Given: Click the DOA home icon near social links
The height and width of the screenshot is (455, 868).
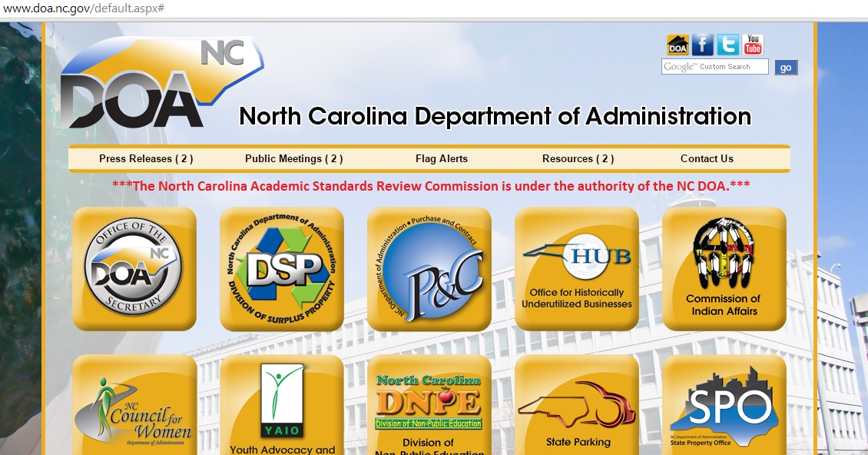Looking at the screenshot, I should pos(678,45).
